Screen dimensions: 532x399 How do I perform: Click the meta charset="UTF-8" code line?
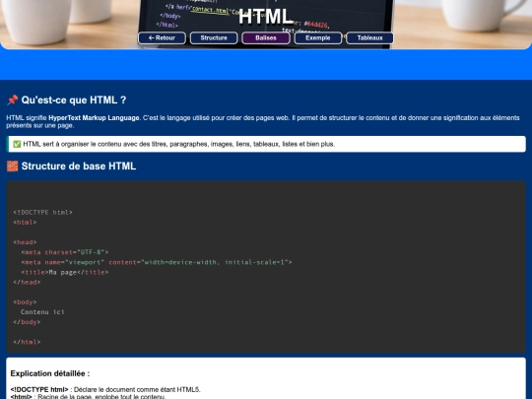tap(65, 252)
